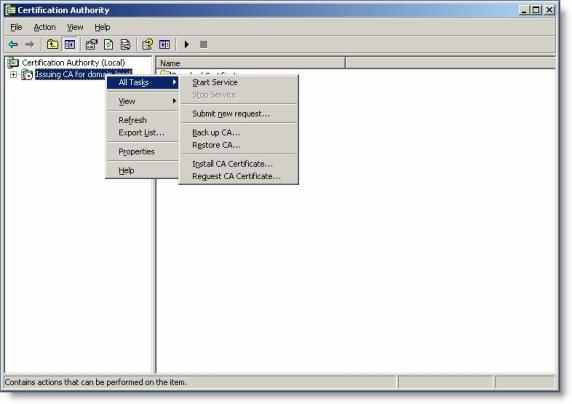Screen dimensions: 572x404
Task: Start the service with the play icon
Action: [x=187, y=45]
